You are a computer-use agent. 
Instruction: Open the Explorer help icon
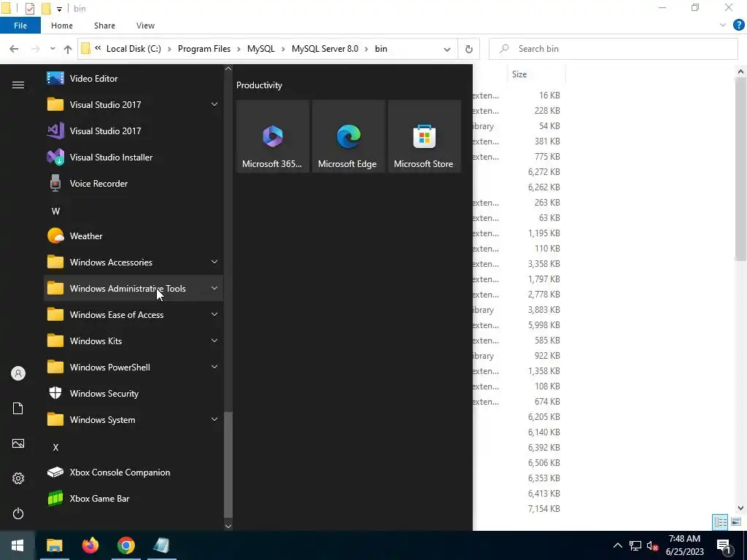(738, 26)
